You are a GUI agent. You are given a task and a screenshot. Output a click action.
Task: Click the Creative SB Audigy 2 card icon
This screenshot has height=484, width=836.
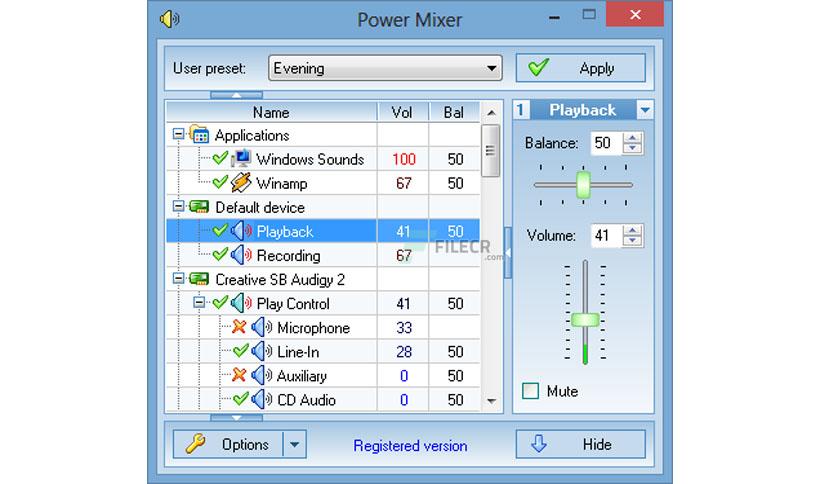(x=199, y=278)
